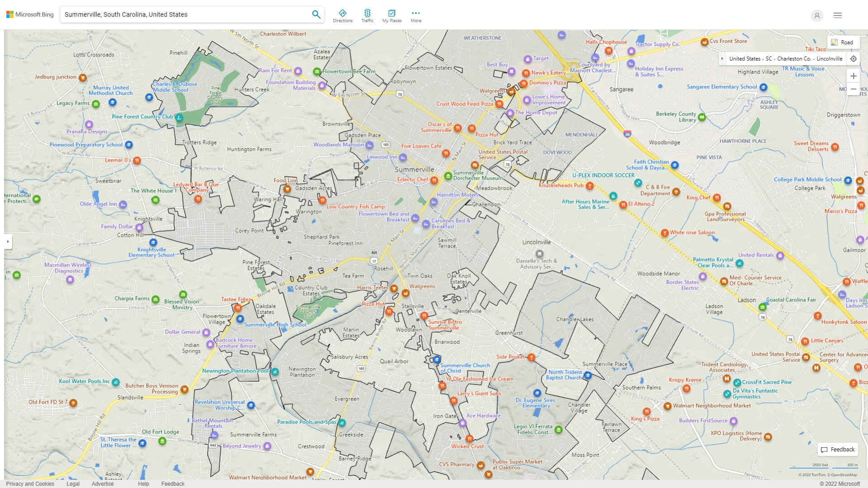Select Charleston Co. in location breadcrumb
Image resolution: width=868 pixels, height=488 pixels.
pos(794,59)
